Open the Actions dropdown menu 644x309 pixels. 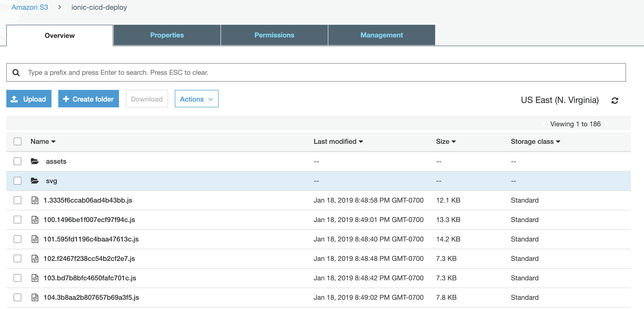click(196, 99)
